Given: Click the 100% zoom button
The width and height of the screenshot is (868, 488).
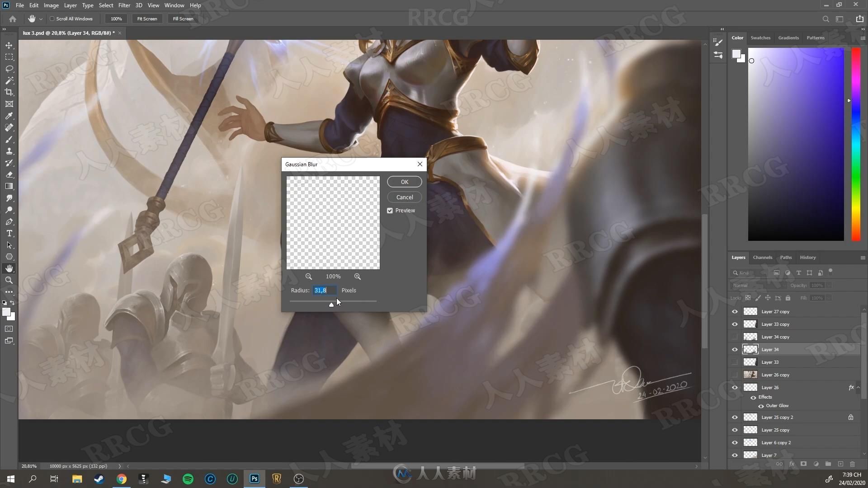Looking at the screenshot, I should [x=116, y=19].
